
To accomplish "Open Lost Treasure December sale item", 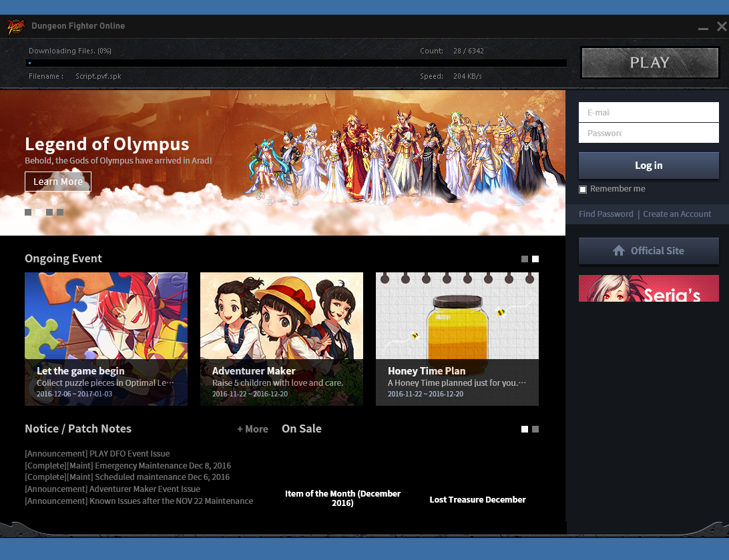I will (x=477, y=499).
